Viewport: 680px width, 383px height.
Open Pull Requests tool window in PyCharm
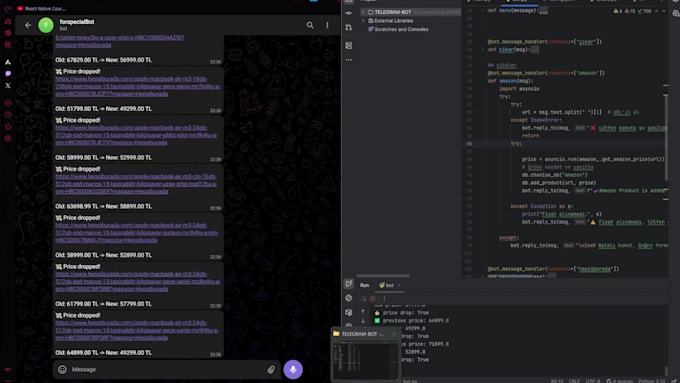click(x=349, y=28)
